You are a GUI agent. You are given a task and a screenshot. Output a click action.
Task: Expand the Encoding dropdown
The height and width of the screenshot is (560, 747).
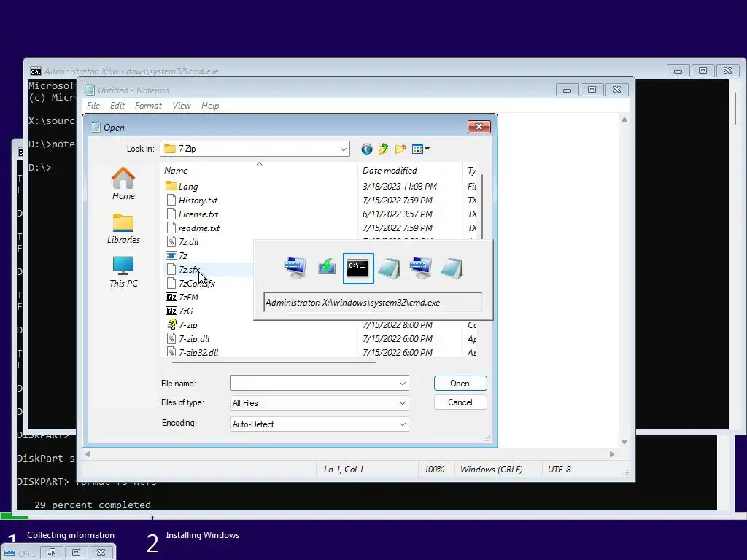403,424
